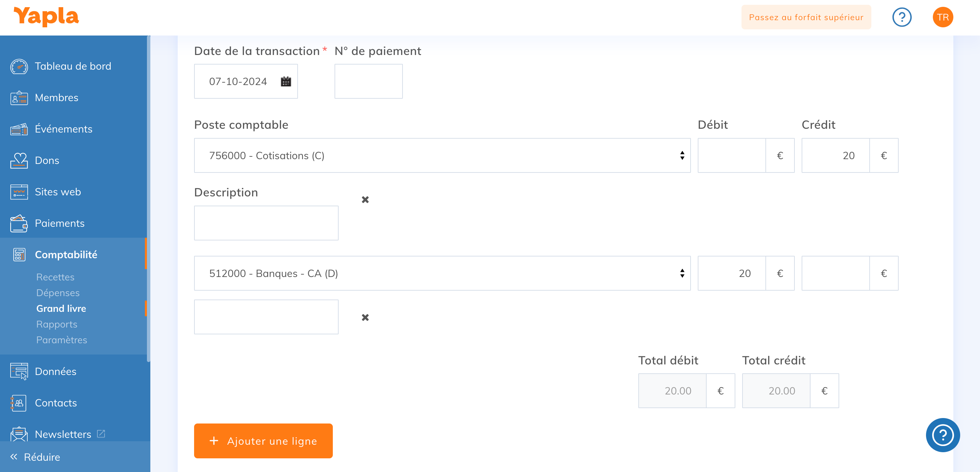Image resolution: width=980 pixels, height=472 pixels.
Task: Open the header help question-mark icon
Action: 902,17
